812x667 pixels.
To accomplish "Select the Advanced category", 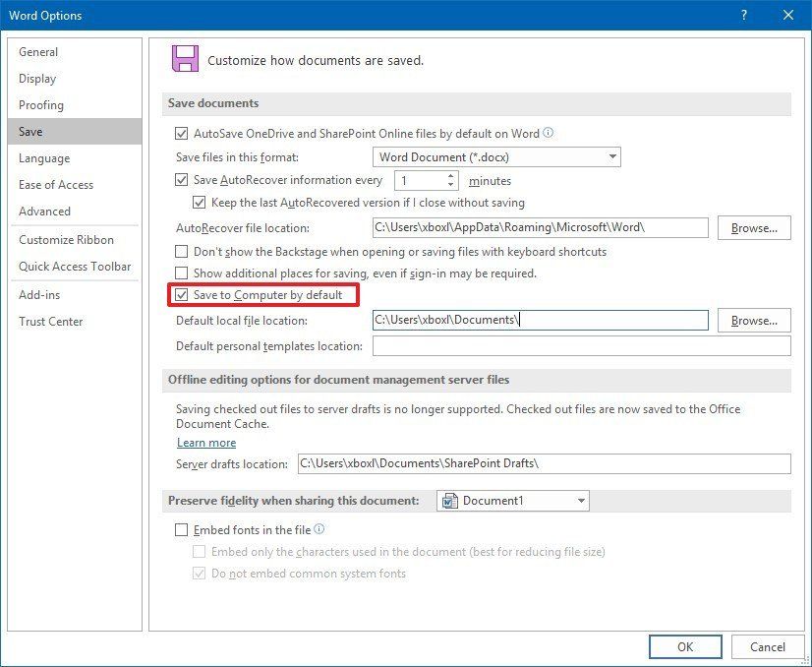I will coord(44,211).
